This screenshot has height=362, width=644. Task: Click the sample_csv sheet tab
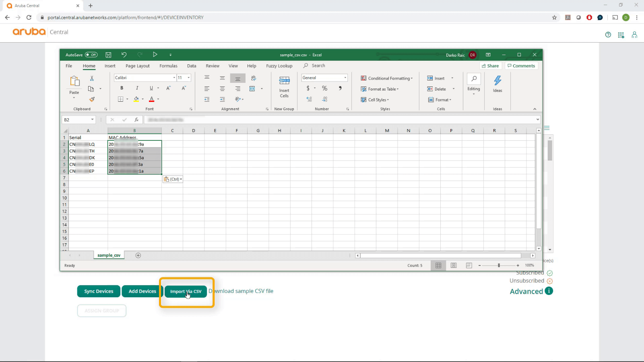click(109, 255)
